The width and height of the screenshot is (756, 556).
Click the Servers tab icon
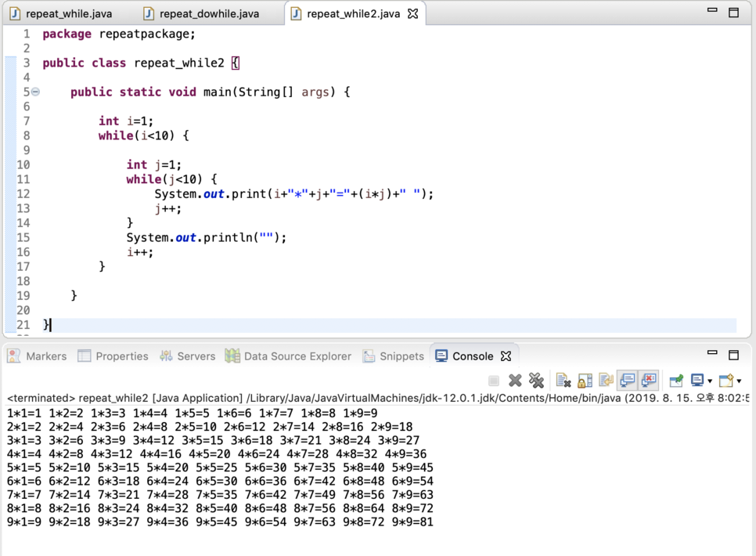click(x=167, y=356)
